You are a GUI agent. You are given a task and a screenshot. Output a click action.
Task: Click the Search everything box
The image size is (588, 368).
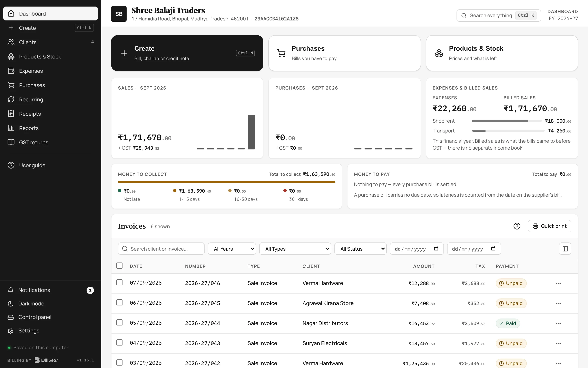499,16
